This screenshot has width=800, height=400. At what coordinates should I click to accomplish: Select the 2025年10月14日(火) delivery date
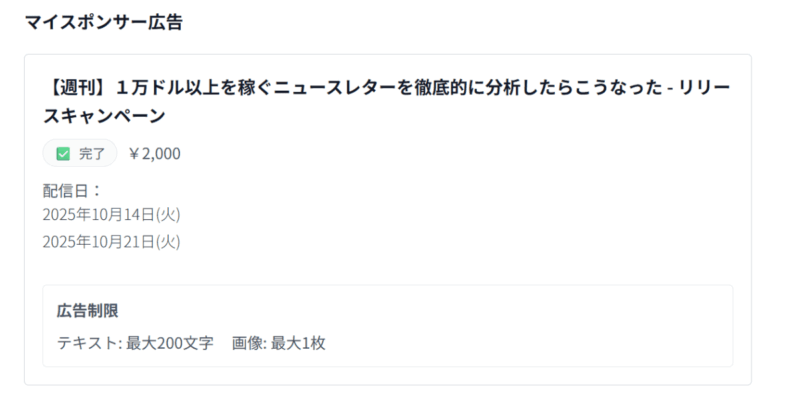click(111, 215)
